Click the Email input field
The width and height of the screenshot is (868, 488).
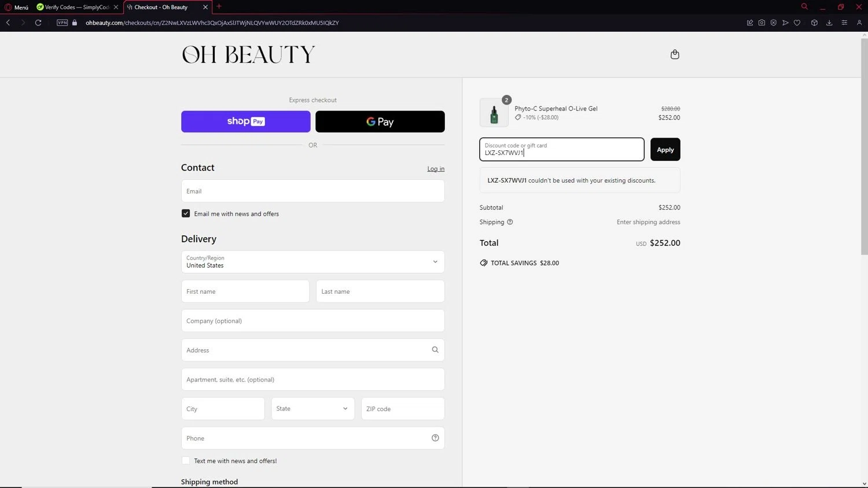tap(313, 191)
